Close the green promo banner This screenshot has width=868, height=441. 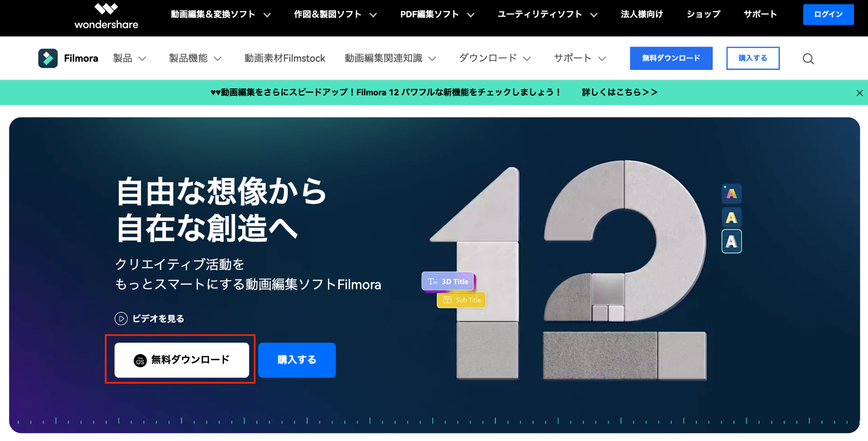click(860, 93)
